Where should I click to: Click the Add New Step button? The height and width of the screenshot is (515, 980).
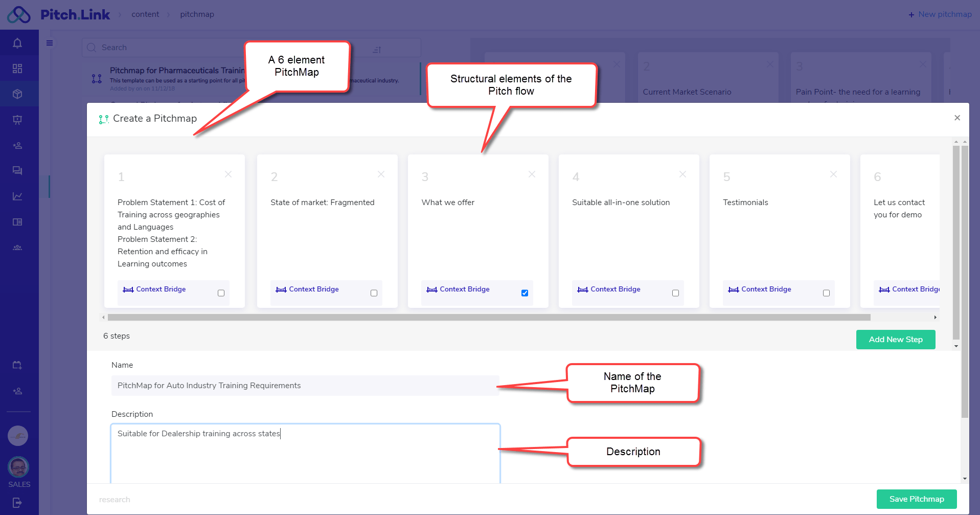click(x=895, y=340)
